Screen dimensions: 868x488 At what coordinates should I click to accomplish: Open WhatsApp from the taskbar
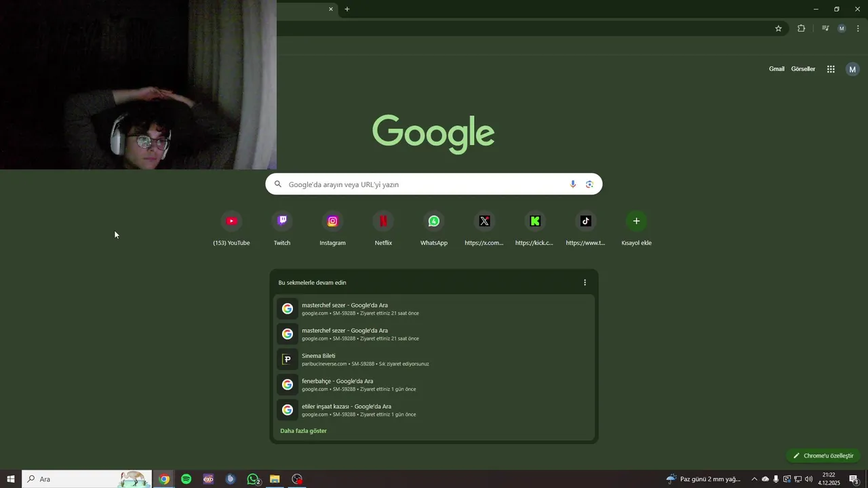click(253, 479)
